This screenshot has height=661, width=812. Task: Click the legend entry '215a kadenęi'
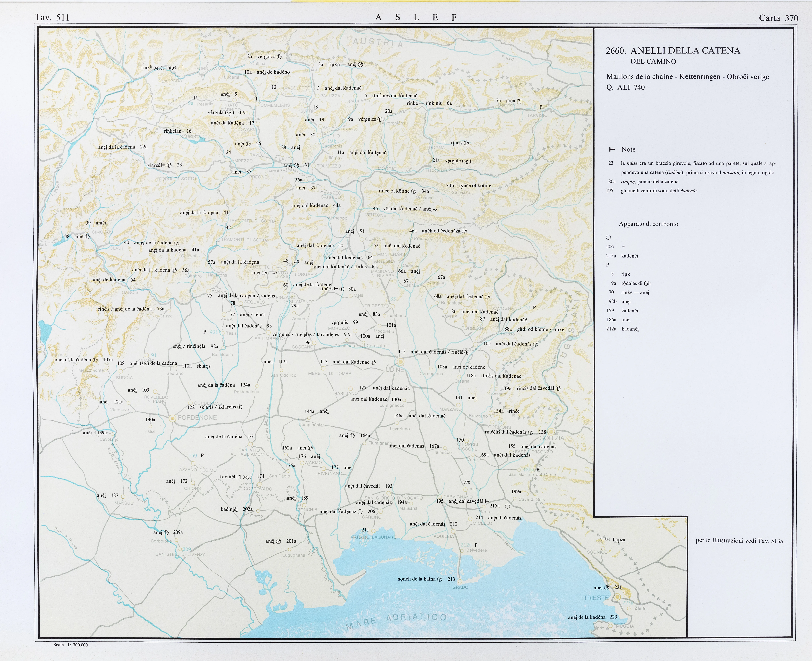click(622, 256)
